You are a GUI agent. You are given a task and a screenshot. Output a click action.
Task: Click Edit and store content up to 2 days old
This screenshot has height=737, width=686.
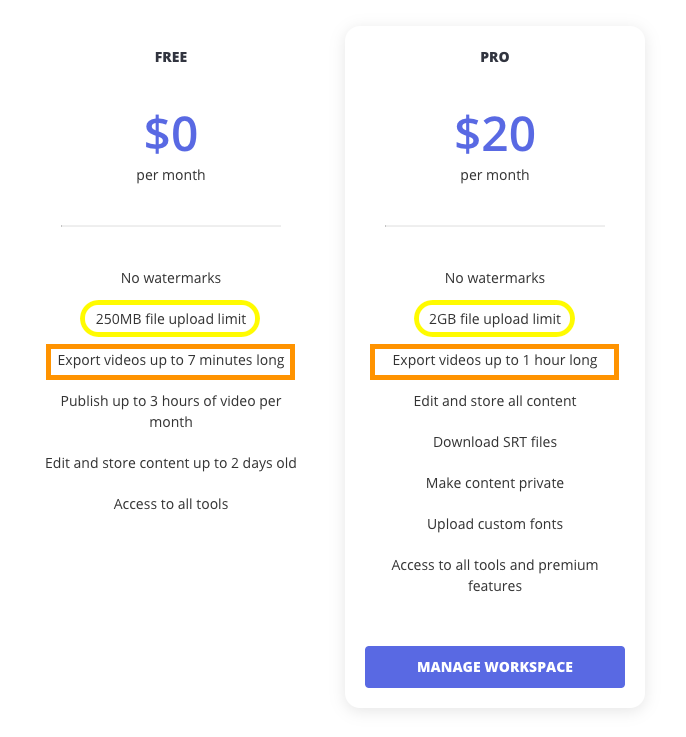[x=171, y=463]
